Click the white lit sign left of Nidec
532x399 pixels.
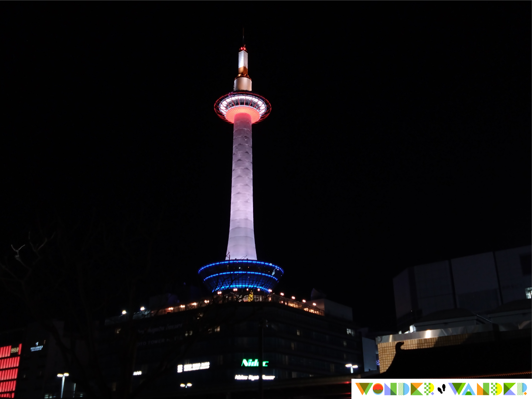pos(194,366)
